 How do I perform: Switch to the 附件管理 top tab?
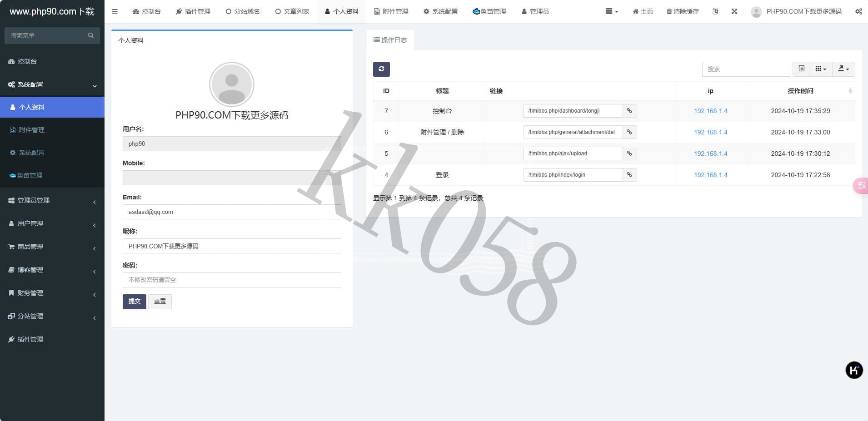coord(391,11)
